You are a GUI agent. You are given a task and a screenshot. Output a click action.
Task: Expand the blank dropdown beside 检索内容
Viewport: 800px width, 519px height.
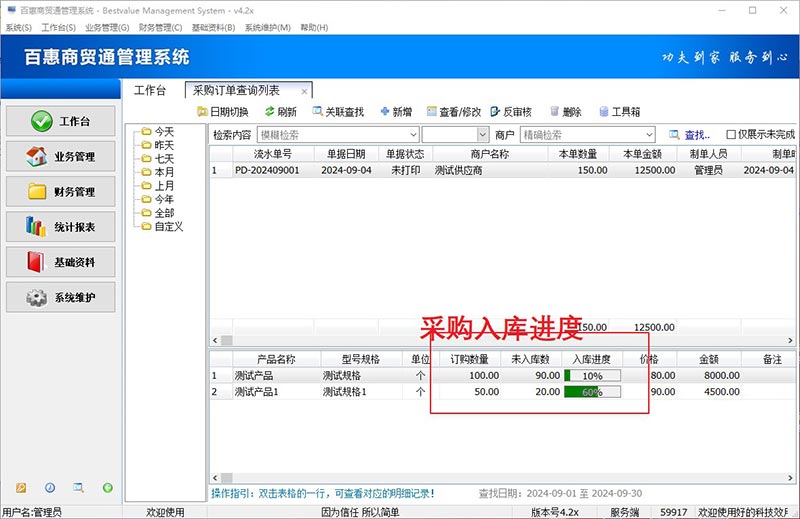(x=483, y=135)
